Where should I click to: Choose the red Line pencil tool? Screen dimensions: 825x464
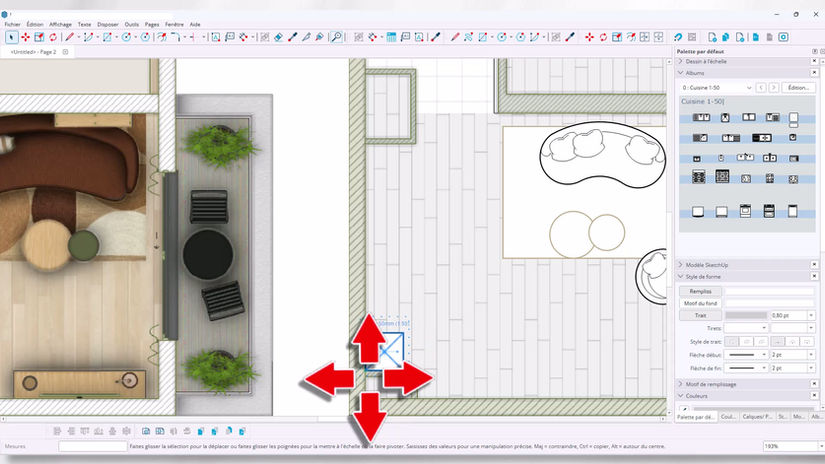pos(69,37)
